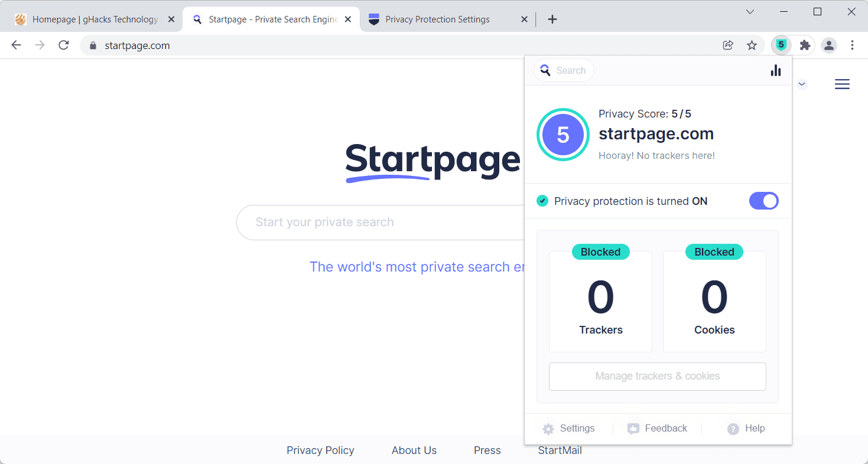Open Feedback in the extension popup

(x=657, y=429)
